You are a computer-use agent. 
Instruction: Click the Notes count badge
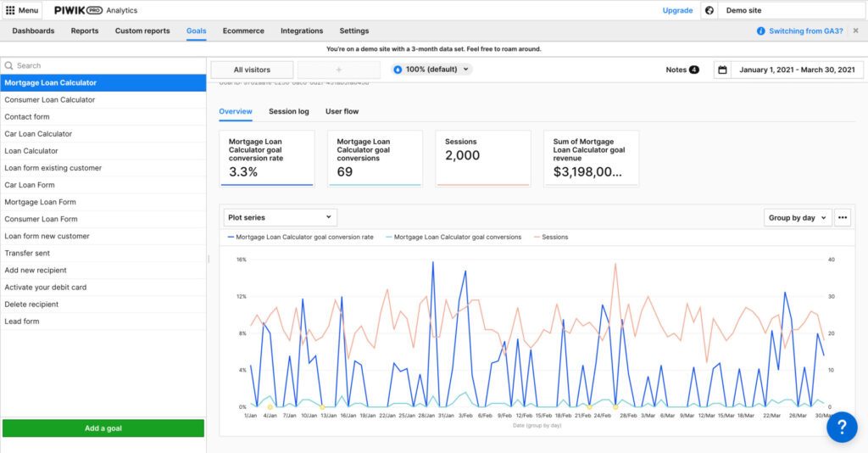tap(693, 70)
